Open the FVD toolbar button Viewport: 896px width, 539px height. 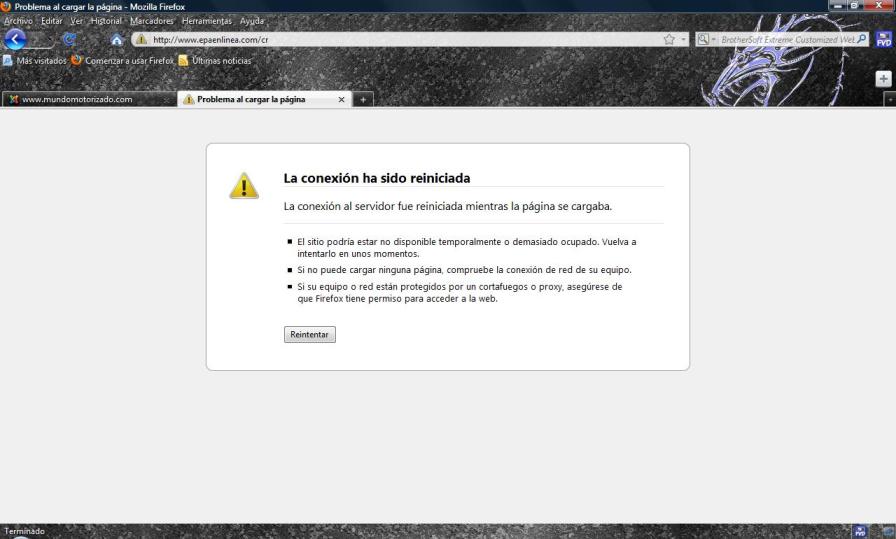pyautogui.click(x=884, y=39)
